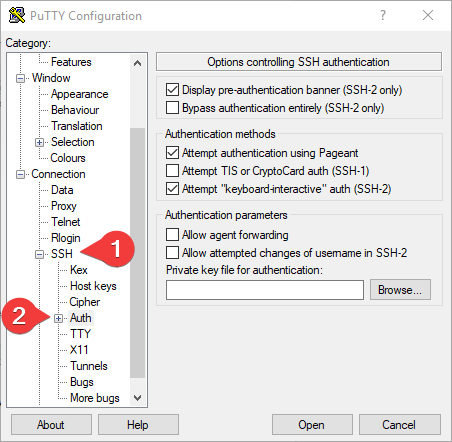Click the private key file input field
Image resolution: width=452 pixels, height=442 pixels.
pyautogui.click(x=265, y=290)
